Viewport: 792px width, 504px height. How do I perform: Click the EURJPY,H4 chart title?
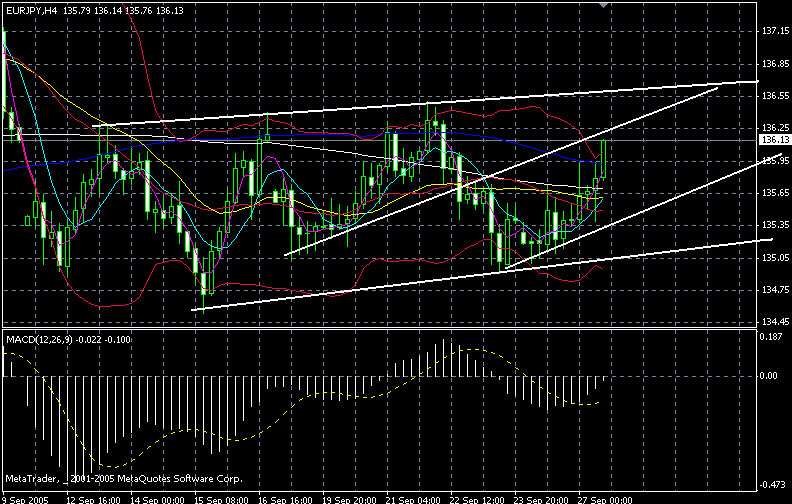point(31,11)
